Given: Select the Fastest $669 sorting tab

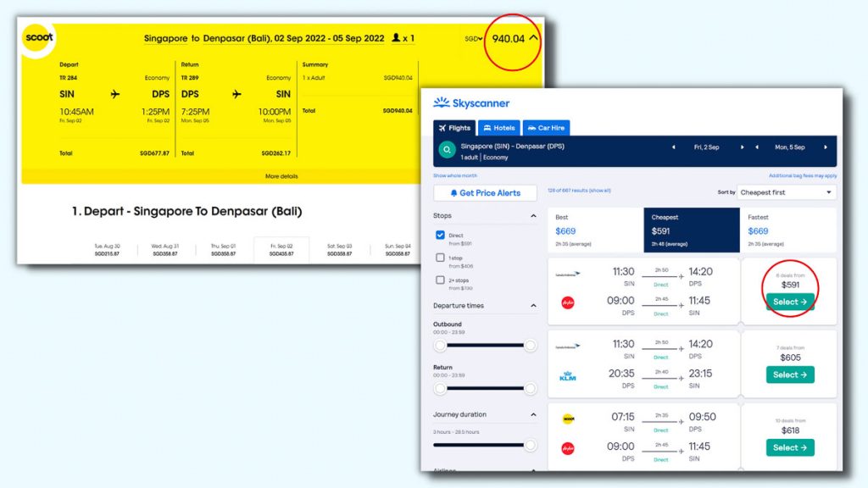Looking at the screenshot, I should (x=788, y=230).
